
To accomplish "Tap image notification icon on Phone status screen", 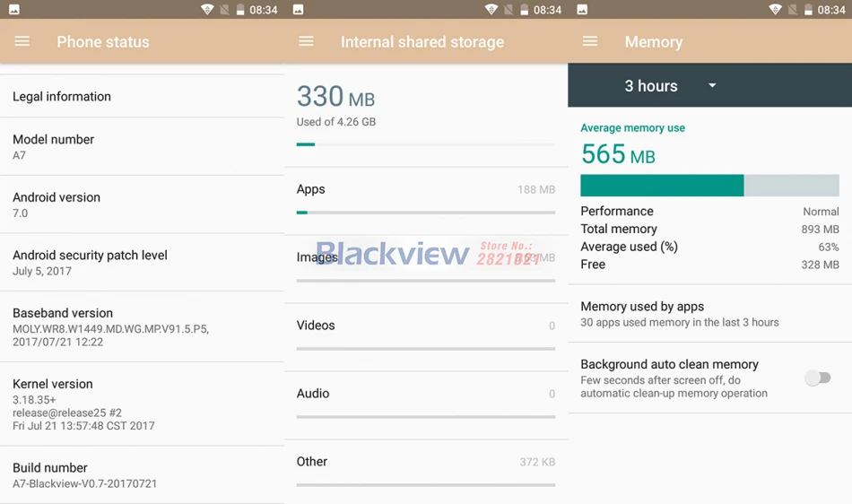I will (14, 9).
